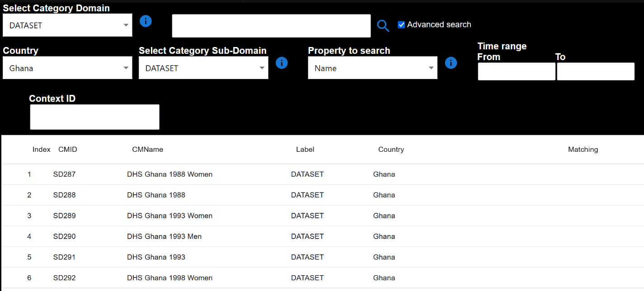
Task: Open the Property to search dropdown
Action: tap(373, 68)
